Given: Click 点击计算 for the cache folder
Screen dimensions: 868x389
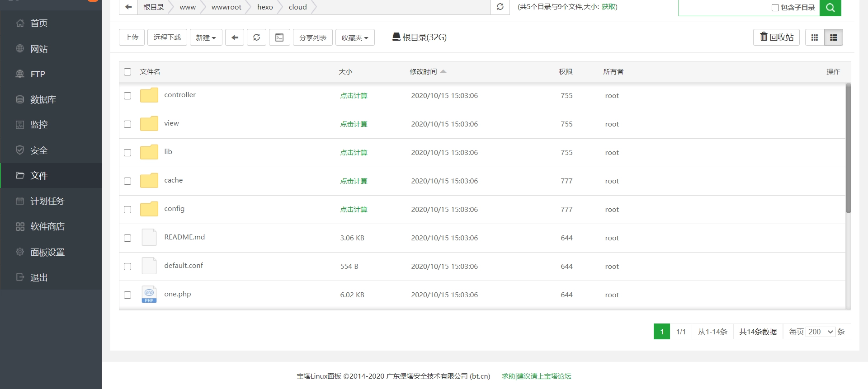Looking at the screenshot, I should coord(354,181).
